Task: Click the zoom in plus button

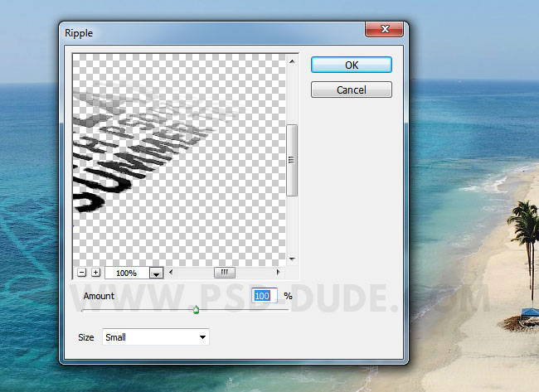Action: coord(95,272)
